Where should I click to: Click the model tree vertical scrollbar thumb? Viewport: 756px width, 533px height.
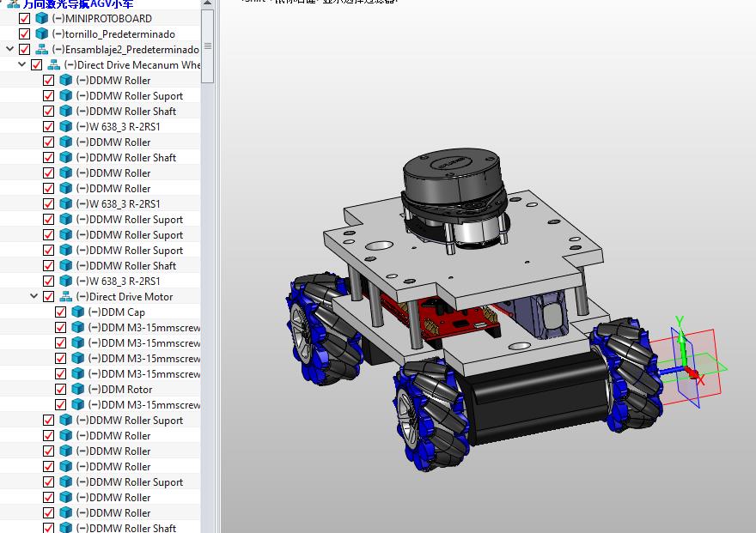coord(208,45)
